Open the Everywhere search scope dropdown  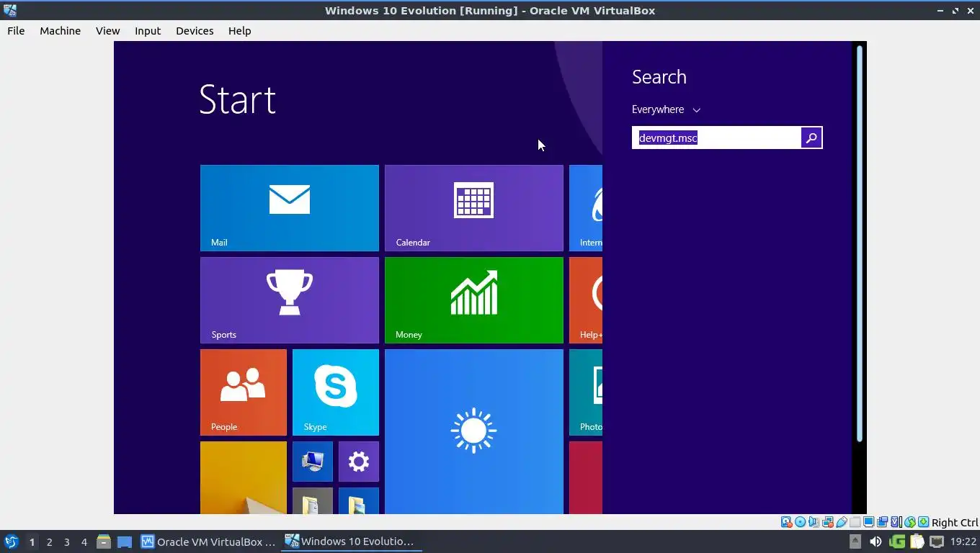coord(666,109)
